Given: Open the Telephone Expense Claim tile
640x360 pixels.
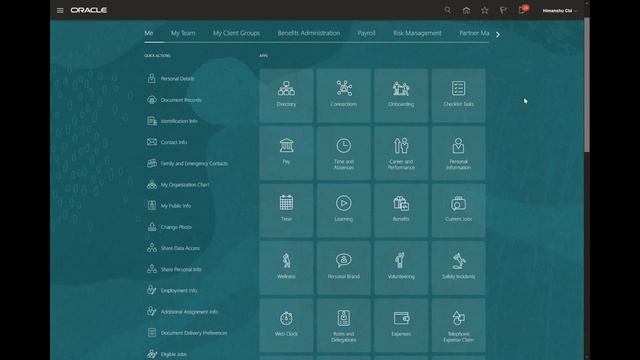Looking at the screenshot, I should pyautogui.click(x=458, y=325).
